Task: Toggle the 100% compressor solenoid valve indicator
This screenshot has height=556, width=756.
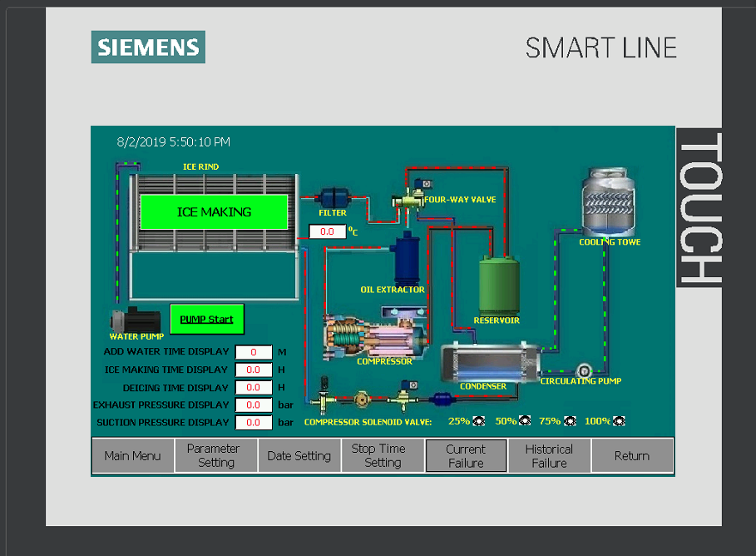Action: [x=620, y=421]
